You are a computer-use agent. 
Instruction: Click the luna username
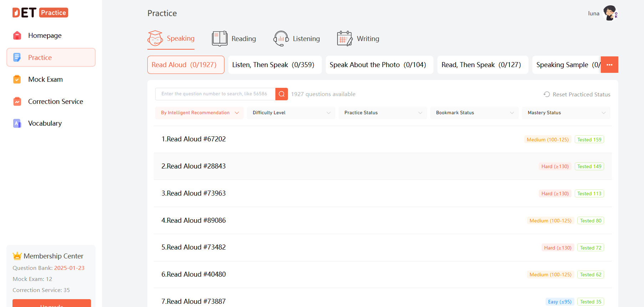click(x=594, y=14)
